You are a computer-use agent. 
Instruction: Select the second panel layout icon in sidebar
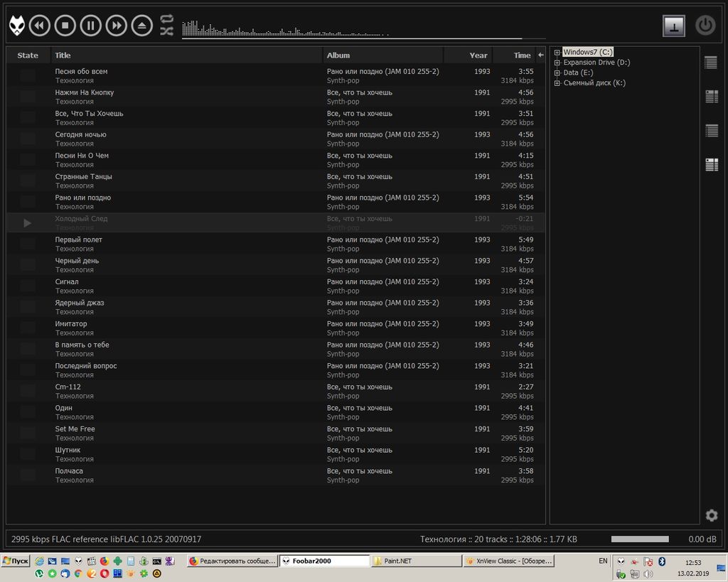coord(711,96)
